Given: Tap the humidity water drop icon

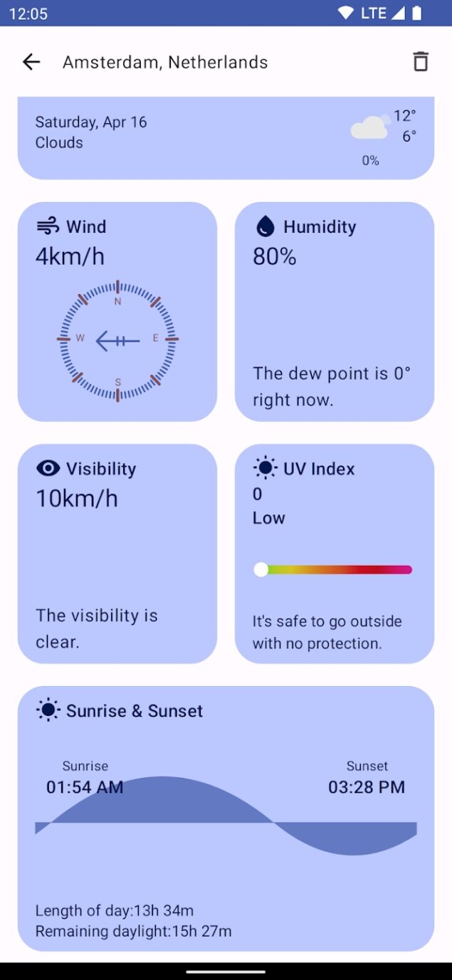Looking at the screenshot, I should click(x=265, y=226).
